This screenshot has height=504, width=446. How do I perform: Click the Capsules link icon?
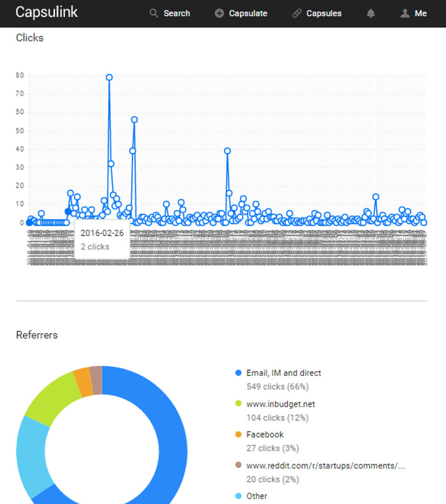tap(297, 13)
